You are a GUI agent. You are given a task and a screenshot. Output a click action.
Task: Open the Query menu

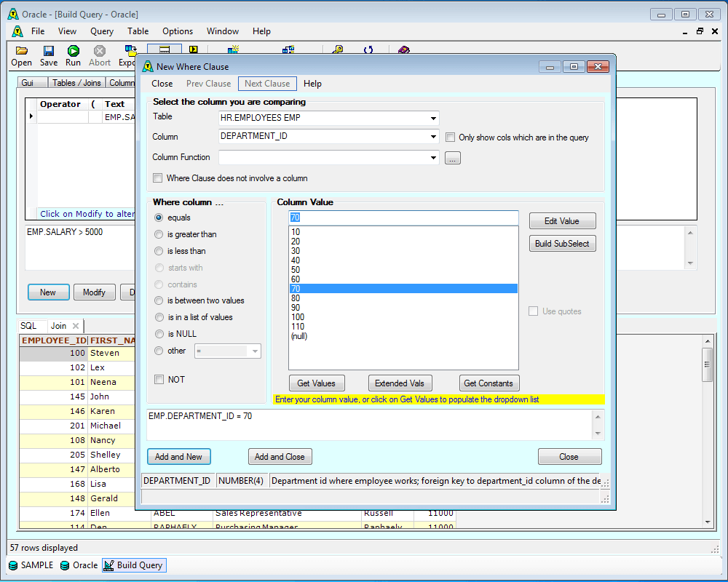(x=102, y=31)
